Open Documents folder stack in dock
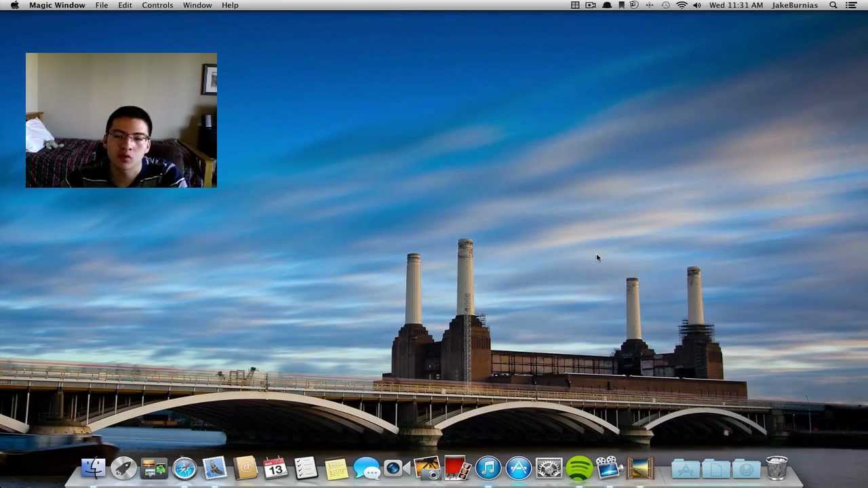868x488 pixels. tap(716, 468)
